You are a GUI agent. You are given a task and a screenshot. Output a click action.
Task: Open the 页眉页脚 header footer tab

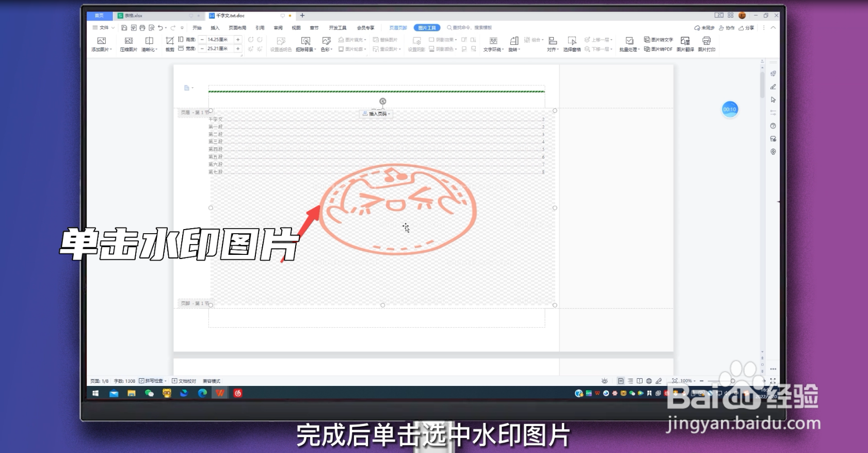point(398,28)
